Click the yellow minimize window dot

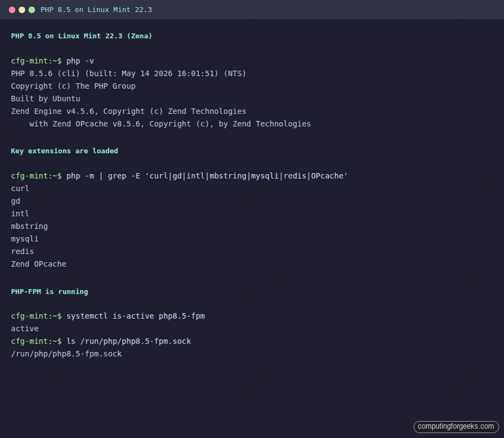tap(22, 10)
